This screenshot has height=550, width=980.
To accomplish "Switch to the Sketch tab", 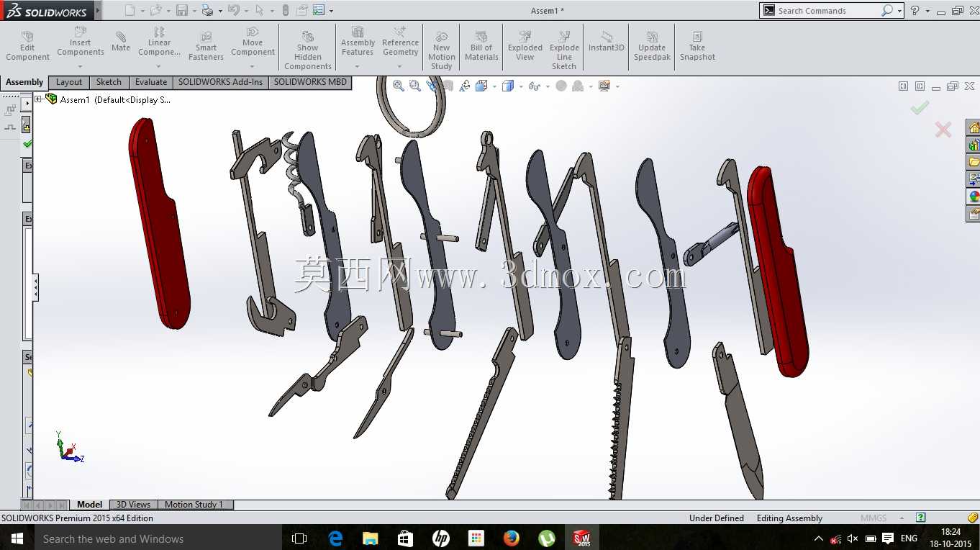I will pyautogui.click(x=109, y=82).
